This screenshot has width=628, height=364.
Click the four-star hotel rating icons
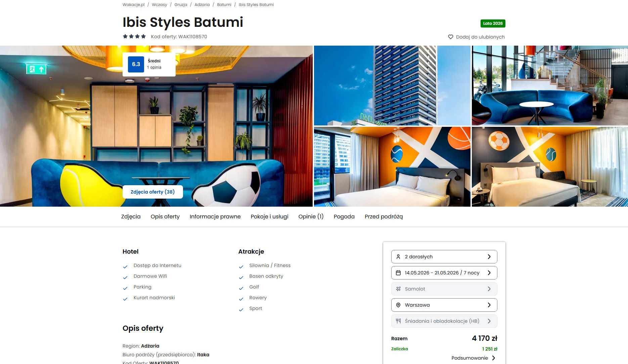click(134, 37)
